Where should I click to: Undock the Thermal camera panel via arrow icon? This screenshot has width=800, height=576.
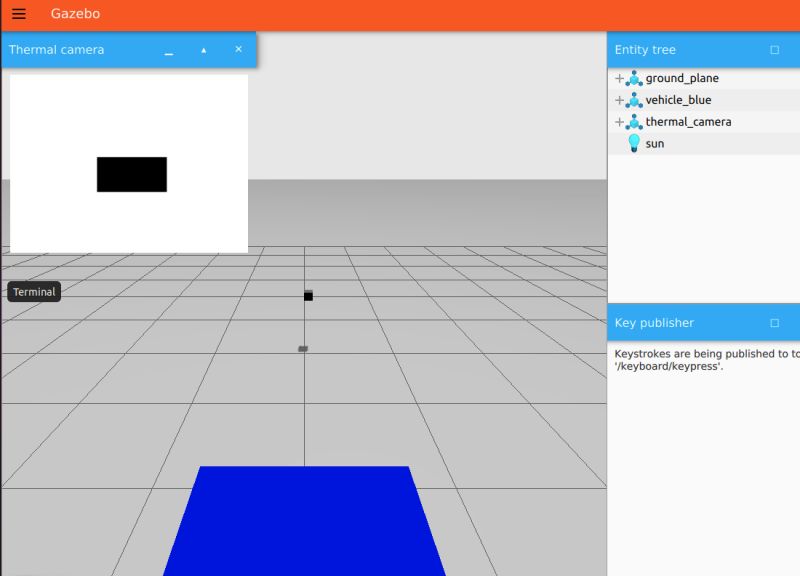tap(202, 49)
